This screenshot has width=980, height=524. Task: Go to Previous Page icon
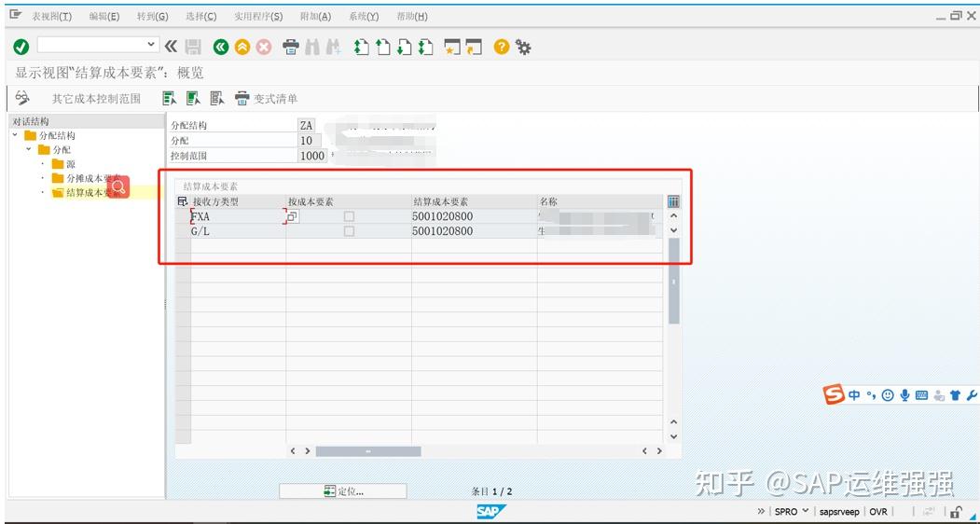382,47
